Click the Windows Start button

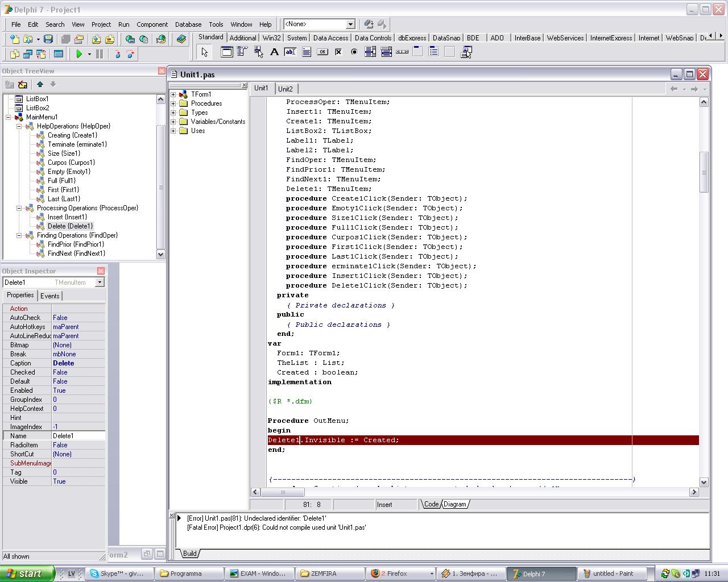point(27,573)
